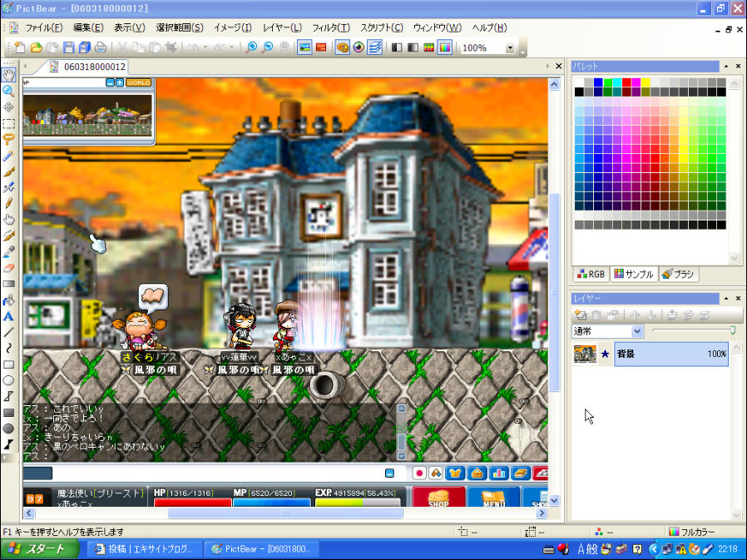Switch to the ブラシ tab
This screenshot has width=747, height=560.
tap(679, 274)
